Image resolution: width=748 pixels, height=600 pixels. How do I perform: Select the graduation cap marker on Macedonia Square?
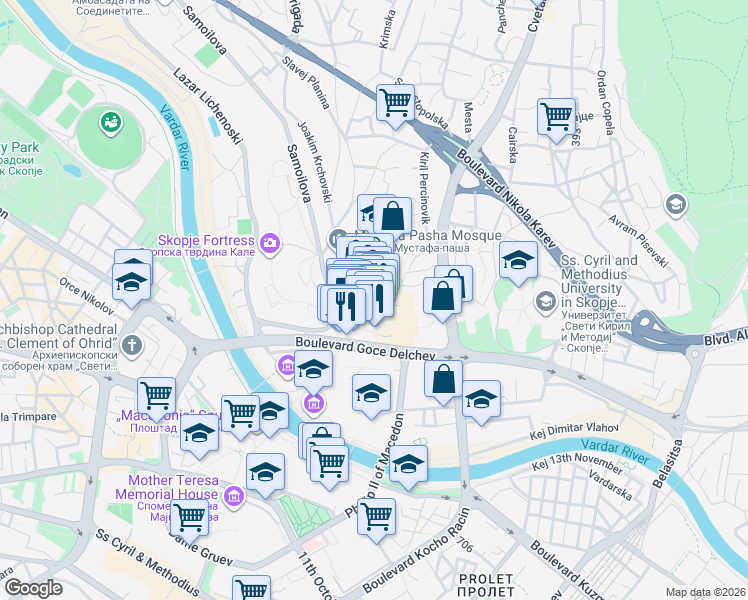(x=199, y=436)
